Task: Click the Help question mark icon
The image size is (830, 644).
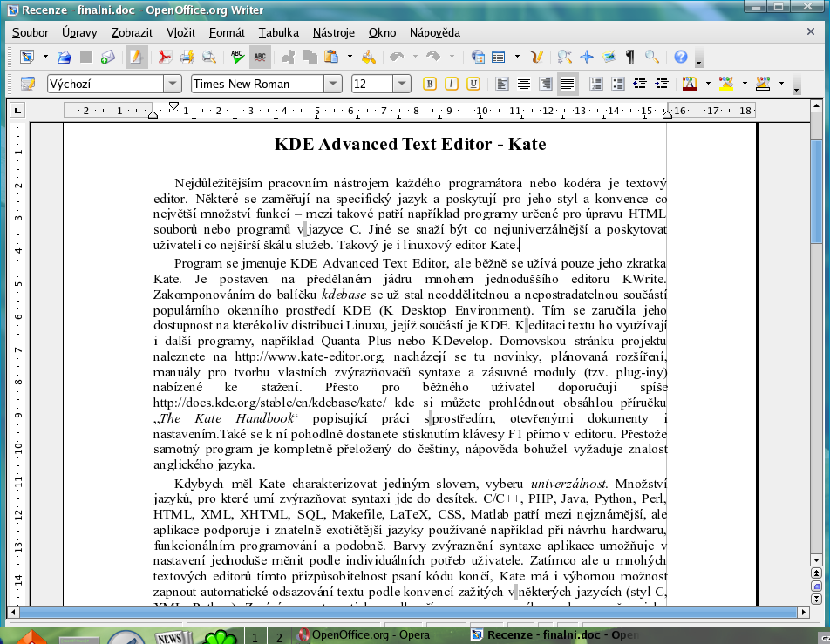Action: tap(681, 57)
